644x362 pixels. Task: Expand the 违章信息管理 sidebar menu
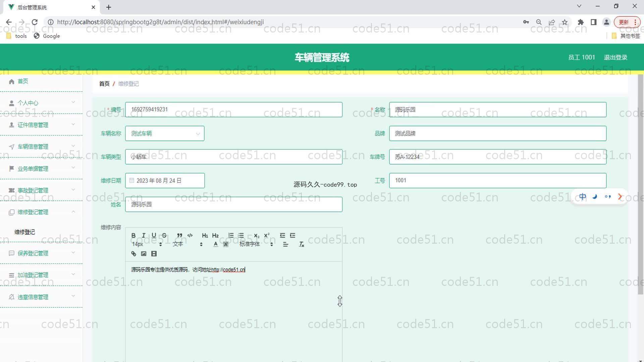coord(41,297)
